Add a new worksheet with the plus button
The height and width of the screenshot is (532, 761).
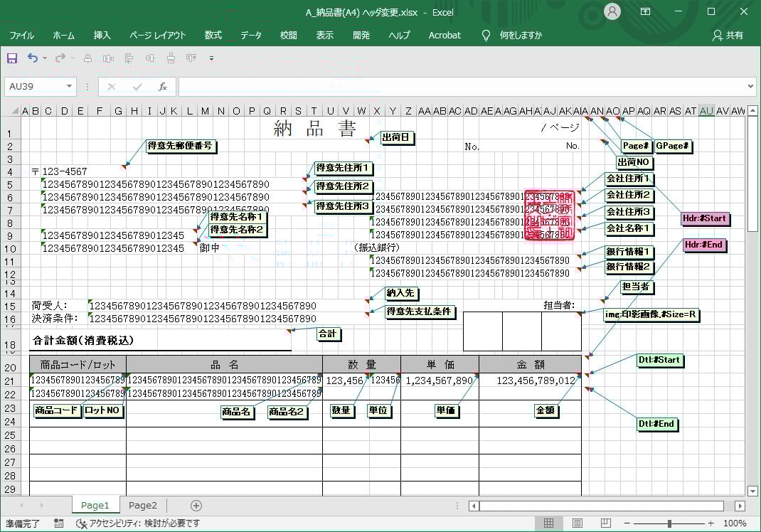coord(195,505)
